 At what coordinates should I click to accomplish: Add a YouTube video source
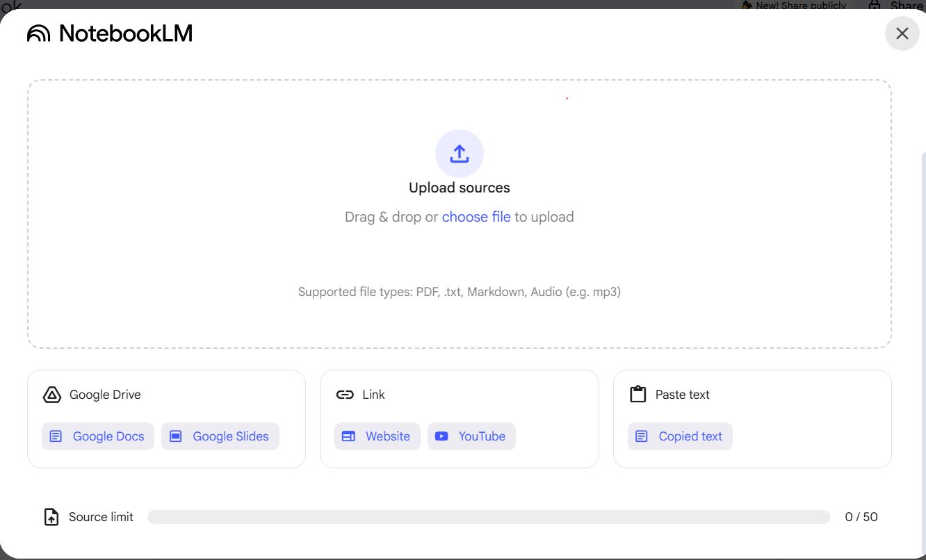471,436
